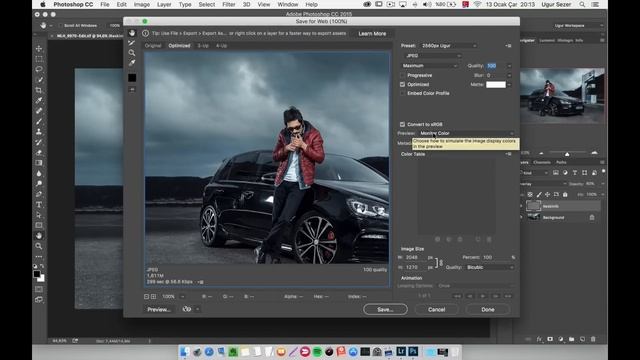
Task: Select the Quick Selection tool
Action: 39,80
